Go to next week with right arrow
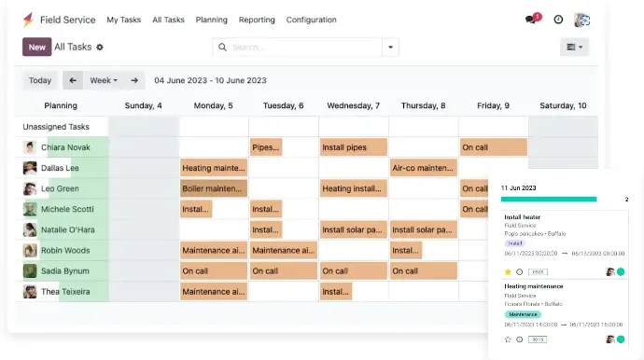 tap(134, 80)
